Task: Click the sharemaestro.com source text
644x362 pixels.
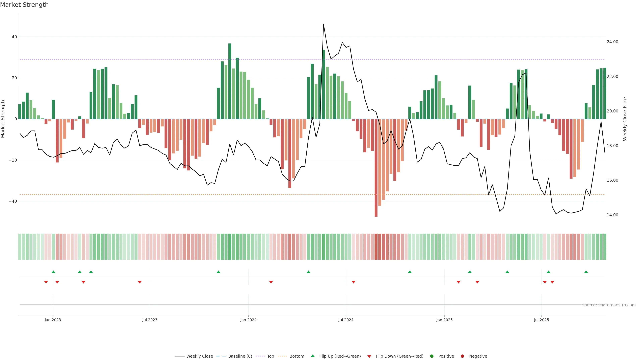Action: click(609, 305)
